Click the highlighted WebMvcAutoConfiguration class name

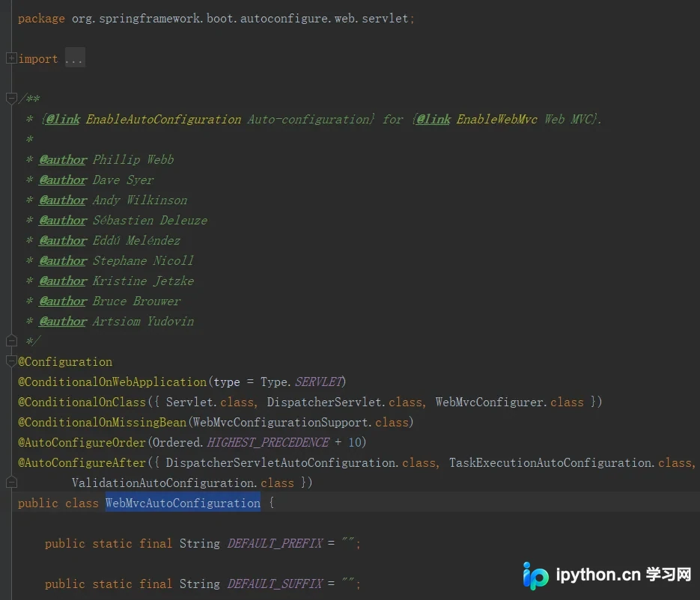(183, 503)
